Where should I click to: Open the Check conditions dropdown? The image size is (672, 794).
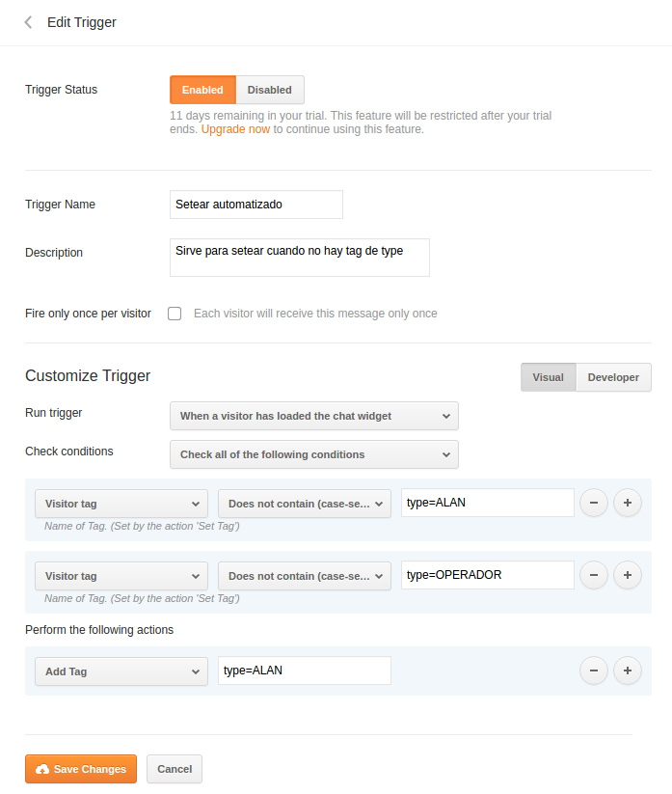(313, 454)
